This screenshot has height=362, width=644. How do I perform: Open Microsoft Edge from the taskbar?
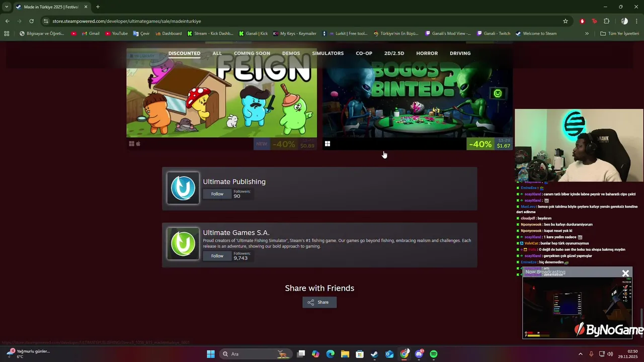tap(330, 354)
